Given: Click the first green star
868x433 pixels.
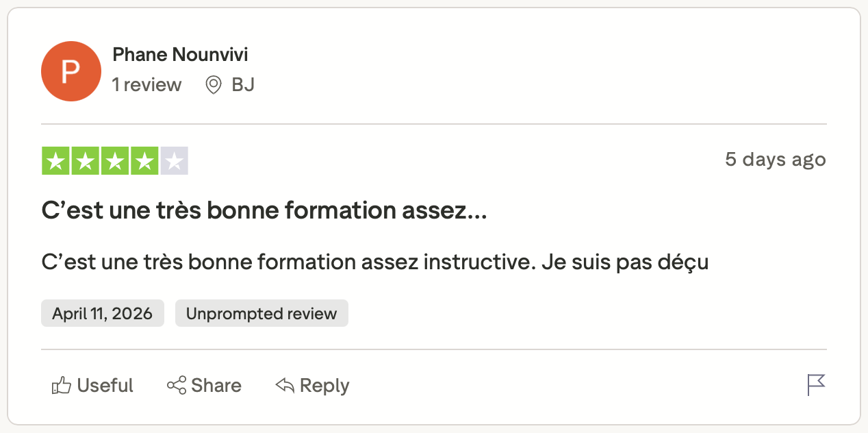Looking at the screenshot, I should [x=56, y=161].
